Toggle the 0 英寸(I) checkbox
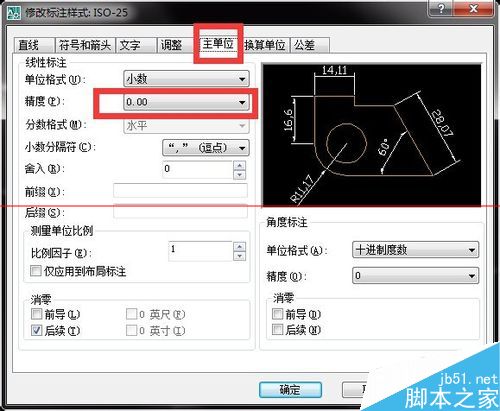 point(131,330)
